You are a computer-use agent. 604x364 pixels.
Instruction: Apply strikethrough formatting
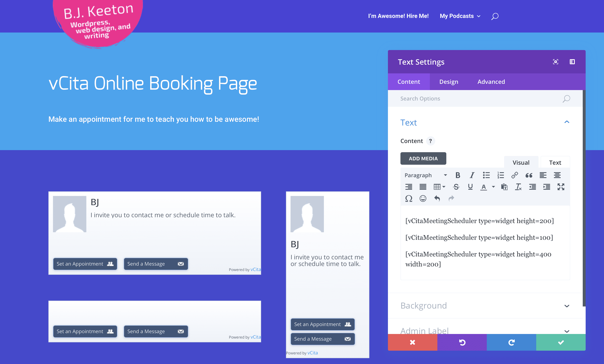(456, 187)
